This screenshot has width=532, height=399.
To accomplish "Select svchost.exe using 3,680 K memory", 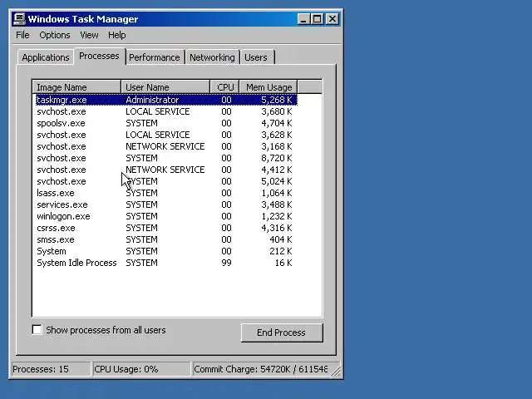I will tap(166, 111).
